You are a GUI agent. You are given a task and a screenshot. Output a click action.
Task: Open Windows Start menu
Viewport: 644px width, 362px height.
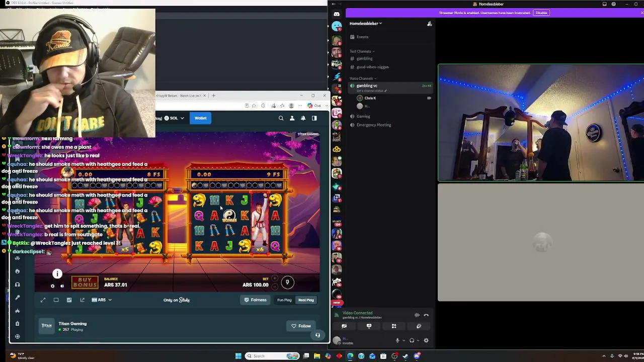pyautogui.click(x=238, y=356)
